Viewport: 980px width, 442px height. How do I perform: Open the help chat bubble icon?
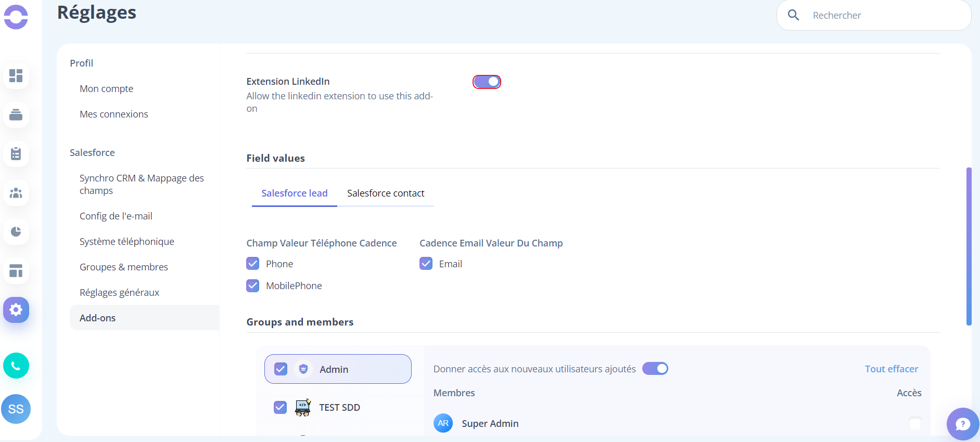click(963, 424)
